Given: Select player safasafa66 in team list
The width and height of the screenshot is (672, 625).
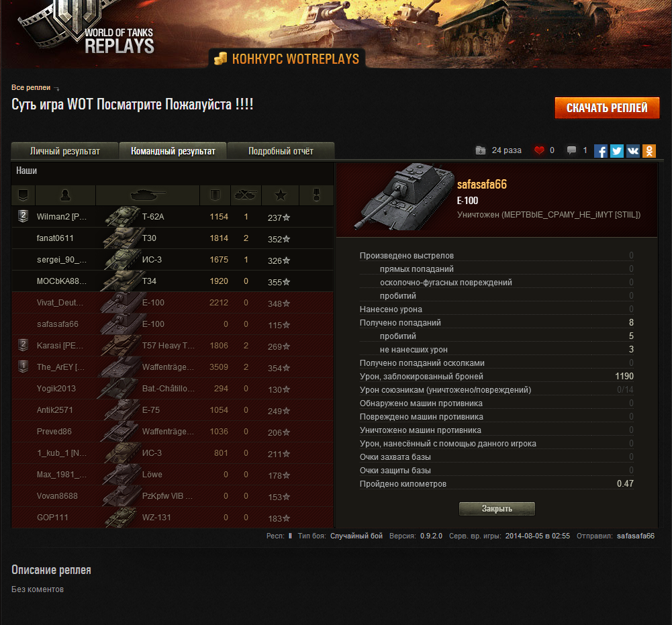Looking at the screenshot, I should [173, 324].
